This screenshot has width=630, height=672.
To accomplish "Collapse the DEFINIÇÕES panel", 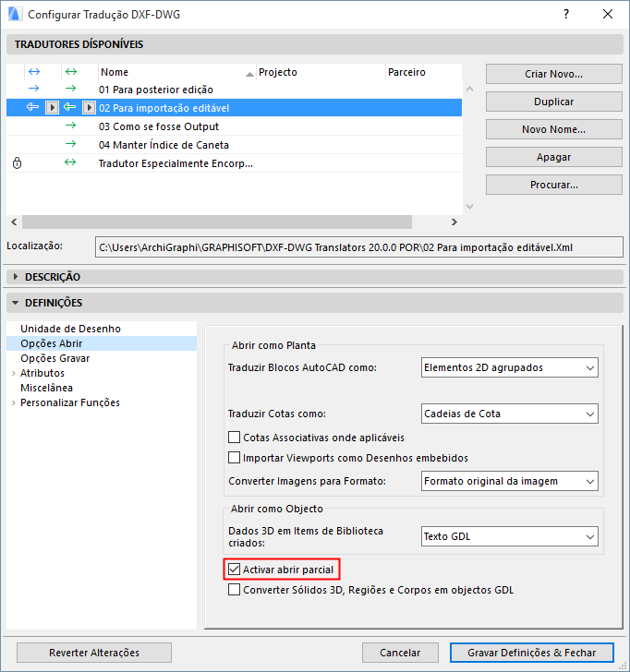I will [16, 303].
